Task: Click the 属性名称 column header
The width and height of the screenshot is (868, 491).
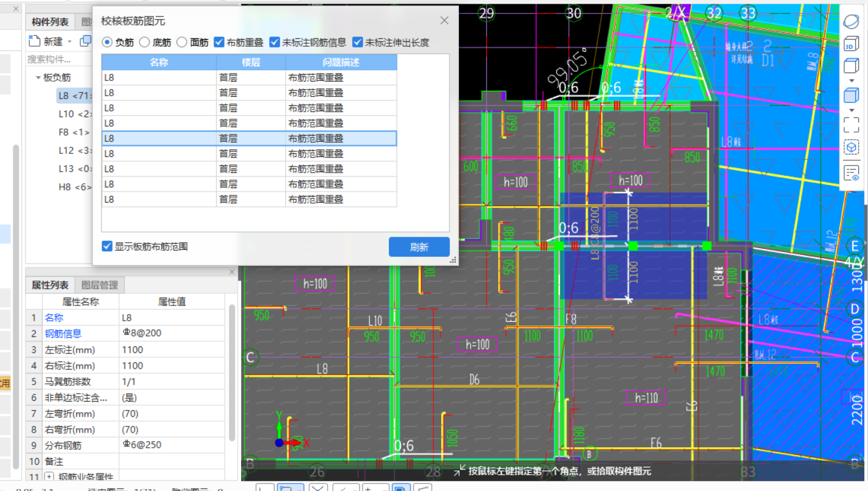Action: (80, 302)
